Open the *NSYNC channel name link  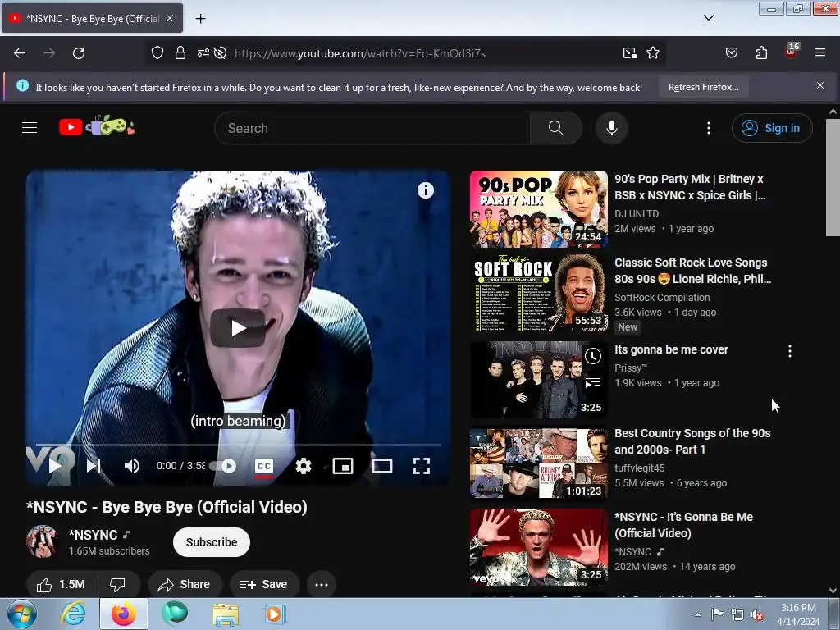[94, 535]
